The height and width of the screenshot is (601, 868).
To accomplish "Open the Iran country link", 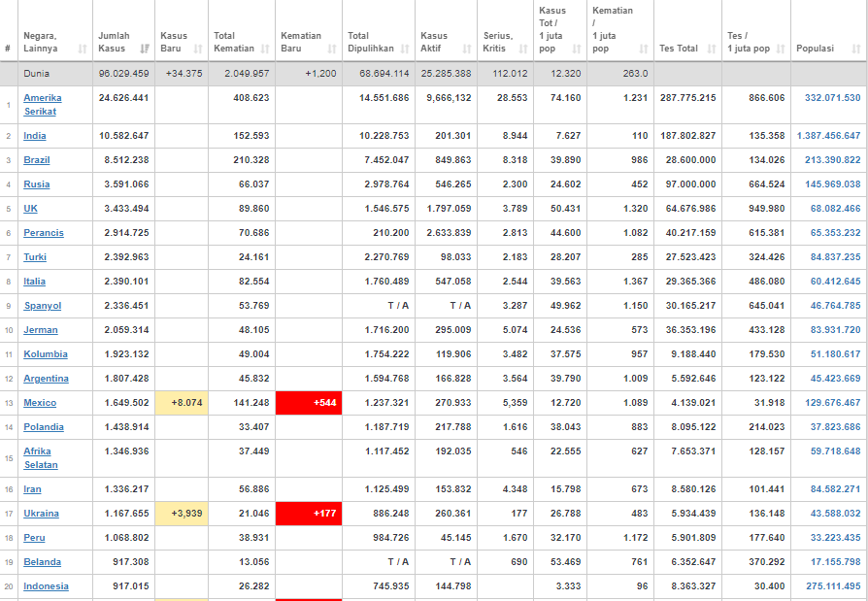I will coord(32,489).
